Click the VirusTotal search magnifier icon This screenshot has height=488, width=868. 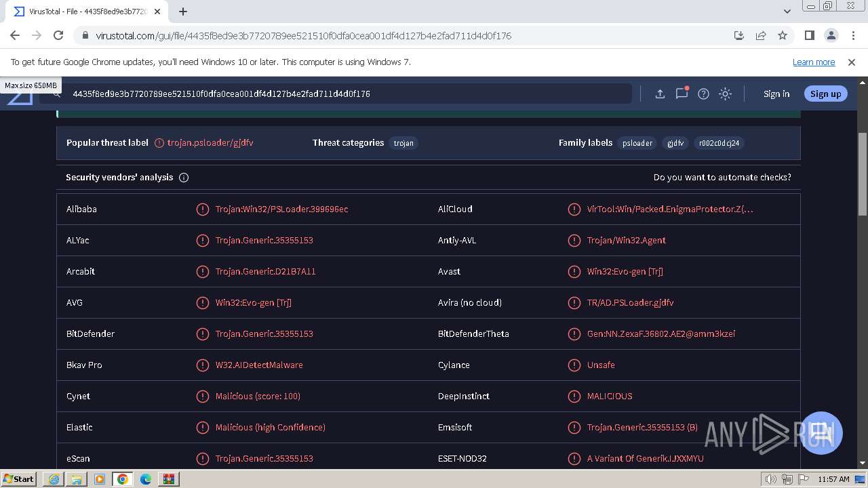point(57,94)
